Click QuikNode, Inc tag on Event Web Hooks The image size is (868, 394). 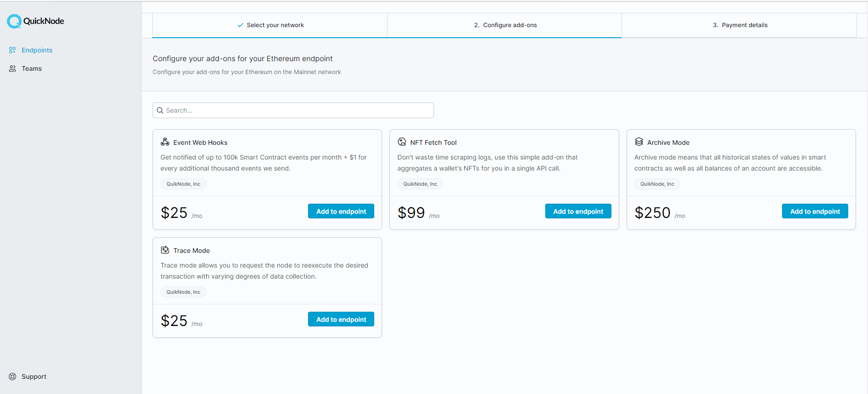click(x=183, y=184)
